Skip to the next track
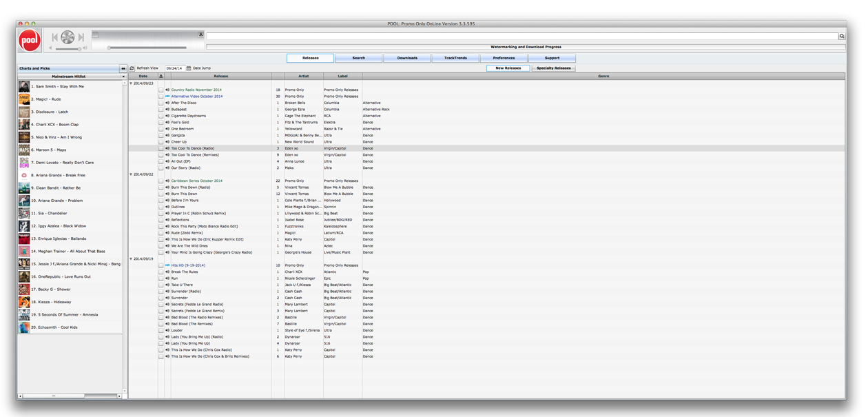Viewport: 868px width, 417px height. [81, 37]
